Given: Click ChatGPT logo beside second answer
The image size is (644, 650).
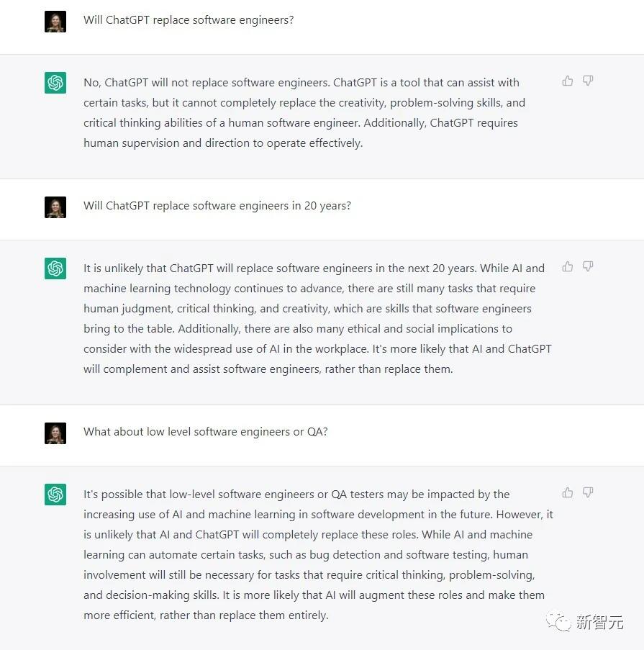Looking at the screenshot, I should pos(55,268).
